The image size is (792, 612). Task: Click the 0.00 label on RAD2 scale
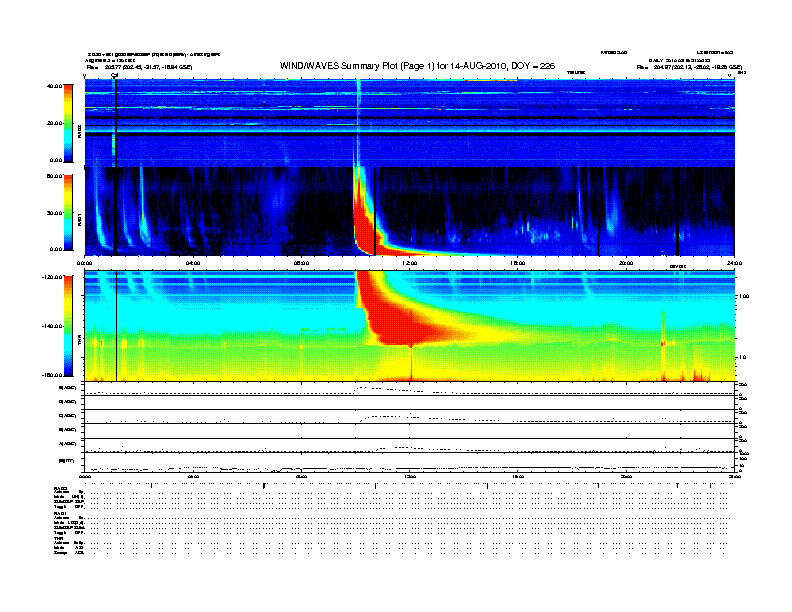point(56,161)
